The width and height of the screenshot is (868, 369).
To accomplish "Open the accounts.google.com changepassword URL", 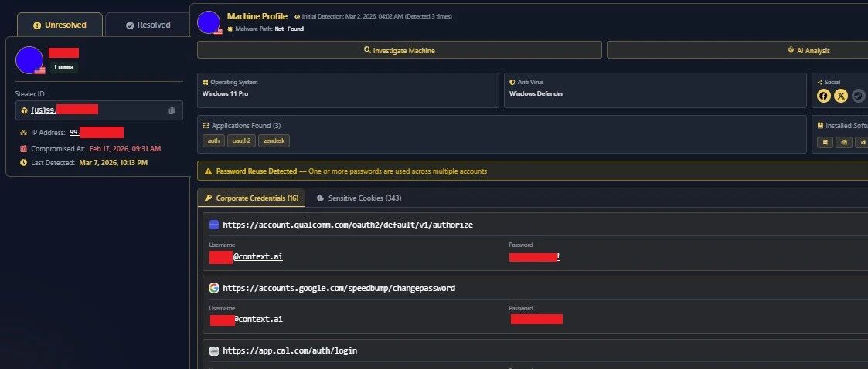I will (339, 288).
